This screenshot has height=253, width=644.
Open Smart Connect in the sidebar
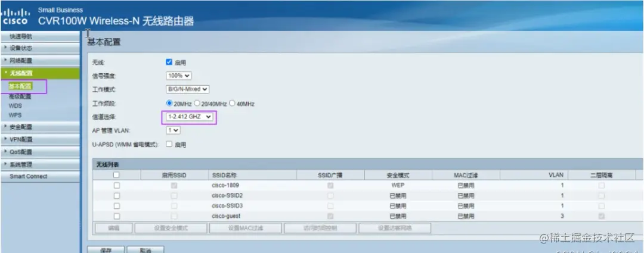[41, 176]
